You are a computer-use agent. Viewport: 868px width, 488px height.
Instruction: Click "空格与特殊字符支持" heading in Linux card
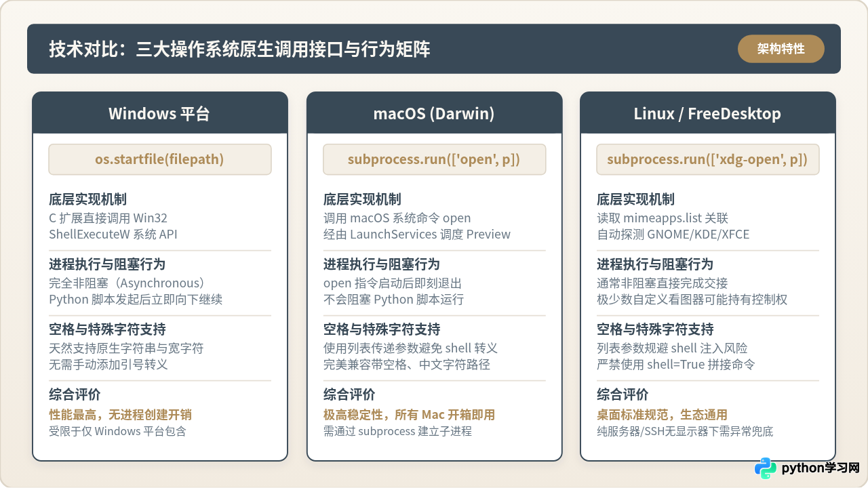pos(655,329)
